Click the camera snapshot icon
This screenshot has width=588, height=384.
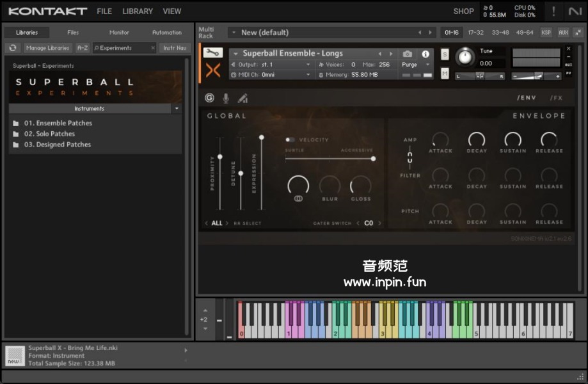[x=408, y=54]
